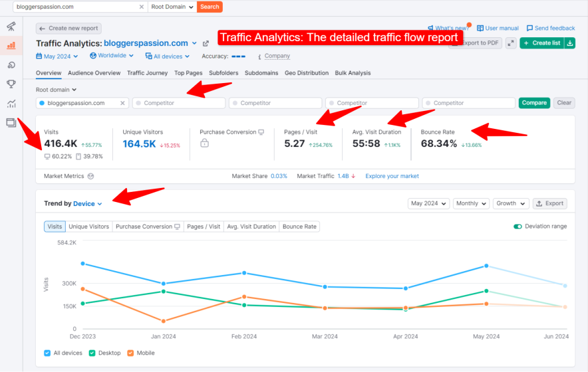This screenshot has height=372, width=588.
Task: Click the chart Export button
Action: [549, 203]
